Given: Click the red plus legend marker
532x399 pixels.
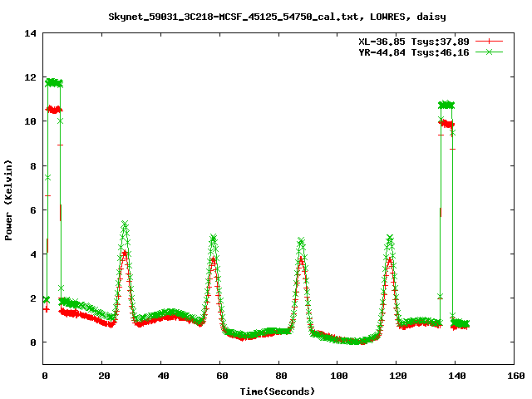Looking at the screenshot, I should pos(489,42).
